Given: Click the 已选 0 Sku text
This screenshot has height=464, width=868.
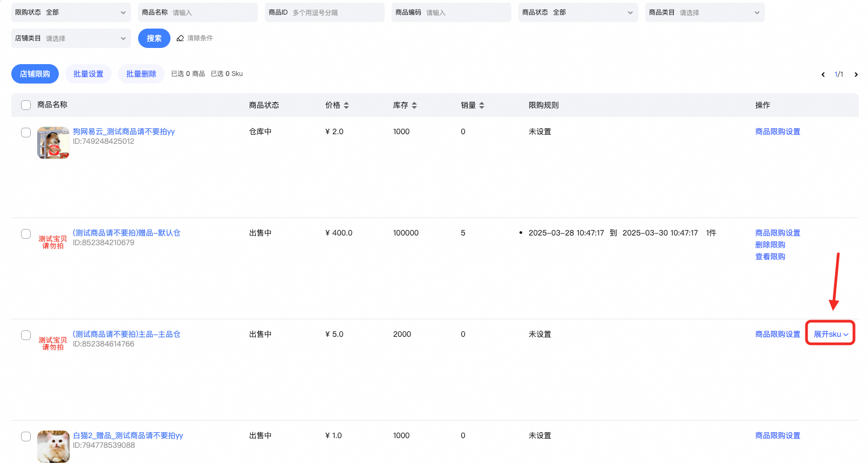Looking at the screenshot, I should coord(227,74).
